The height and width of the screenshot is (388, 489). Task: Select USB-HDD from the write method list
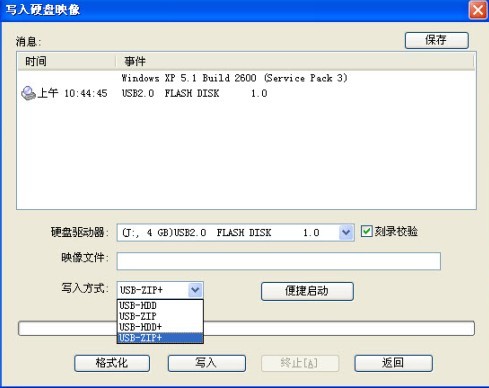tap(160, 305)
